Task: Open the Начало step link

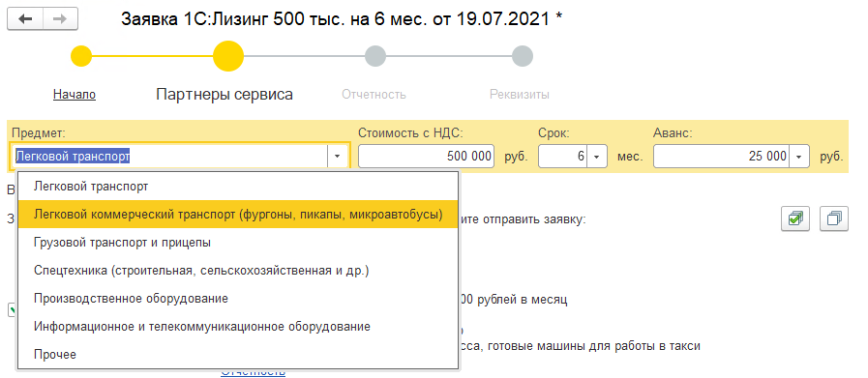Action: 75,95
